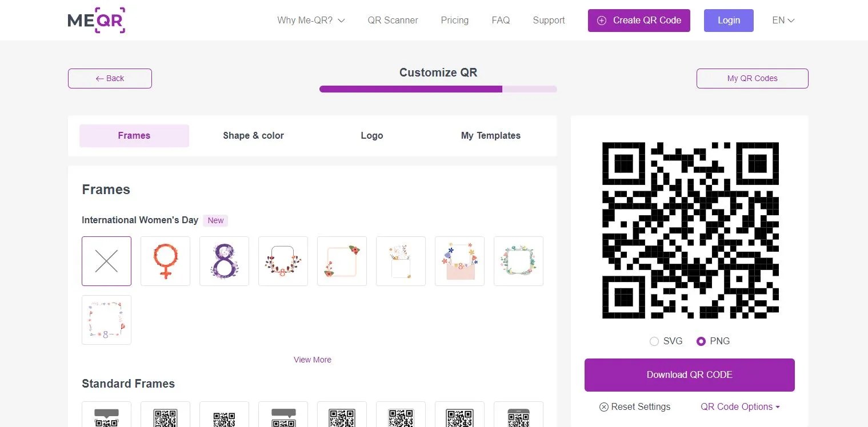Open the QR Code Options dropdown
This screenshot has height=427, width=868.
pyautogui.click(x=739, y=406)
